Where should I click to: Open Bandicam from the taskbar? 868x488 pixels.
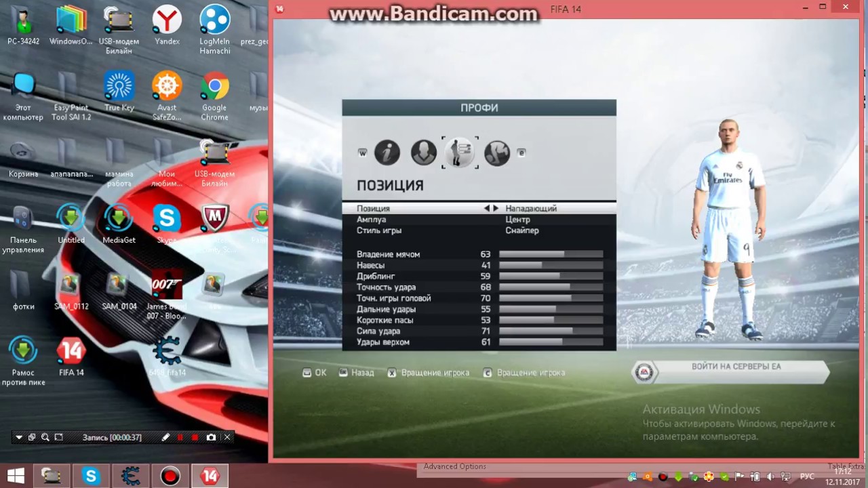pyautogui.click(x=170, y=476)
